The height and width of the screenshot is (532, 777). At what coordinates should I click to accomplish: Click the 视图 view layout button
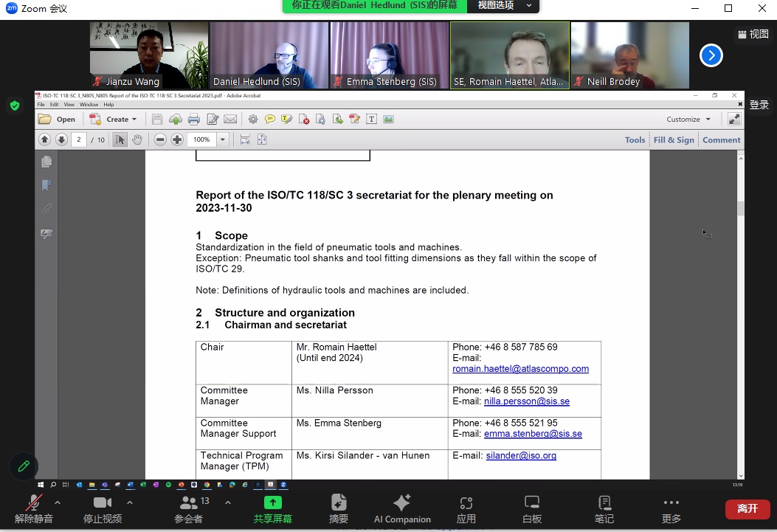tap(753, 34)
